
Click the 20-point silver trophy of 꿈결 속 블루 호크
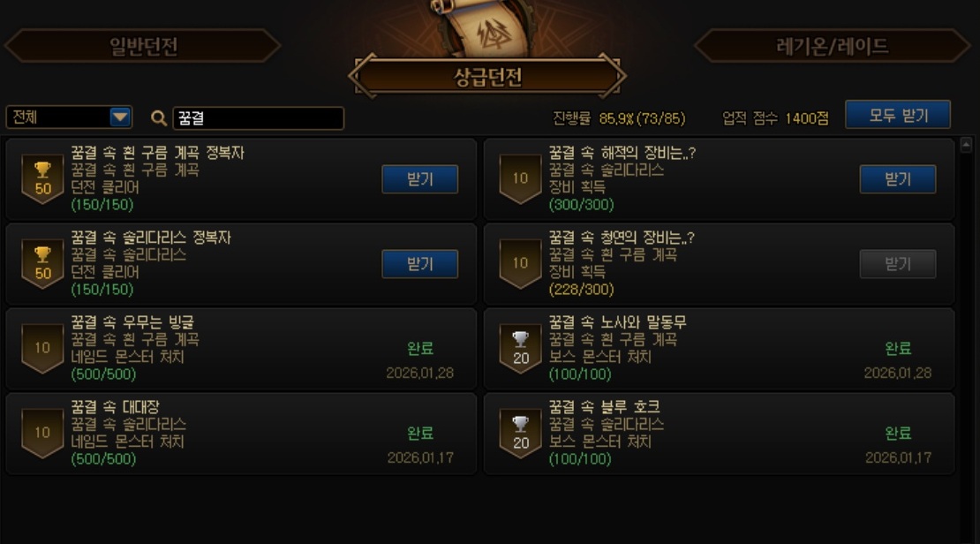[521, 434]
